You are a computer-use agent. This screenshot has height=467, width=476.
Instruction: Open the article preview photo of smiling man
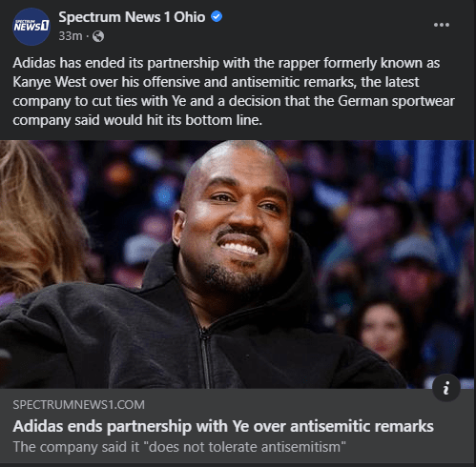237,264
